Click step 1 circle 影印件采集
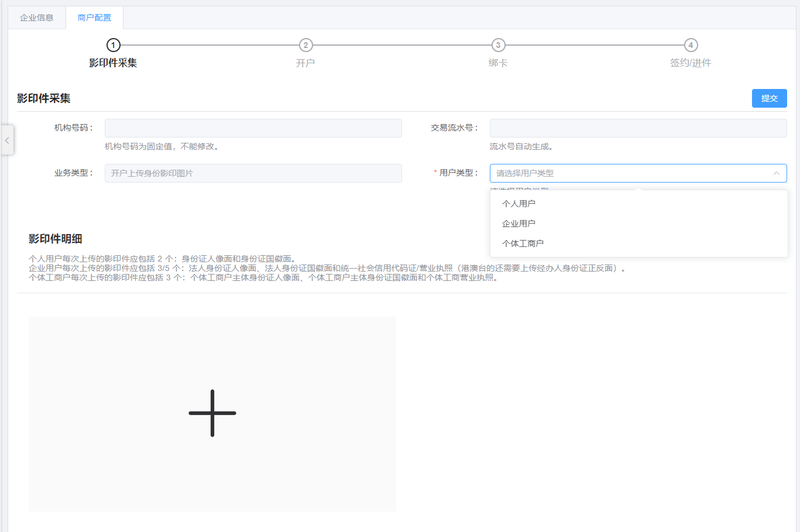 (113, 45)
